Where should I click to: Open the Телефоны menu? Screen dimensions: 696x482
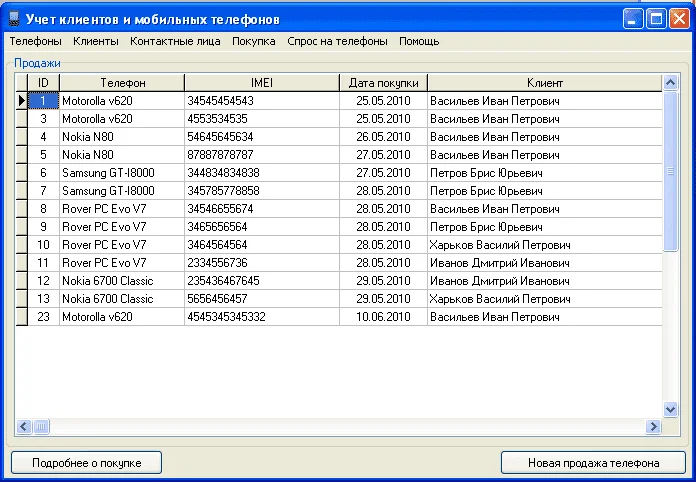(35, 41)
